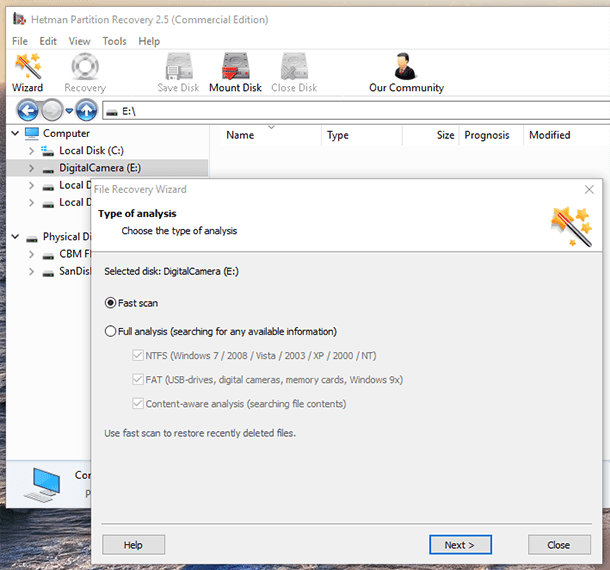Go back with the blue arrow
This screenshot has width=610, height=570.
click(28, 110)
